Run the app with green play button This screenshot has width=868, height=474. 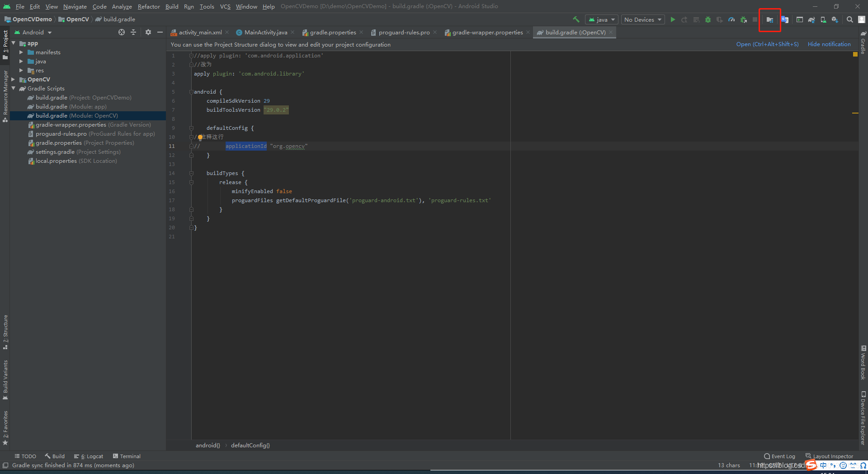tap(673, 19)
